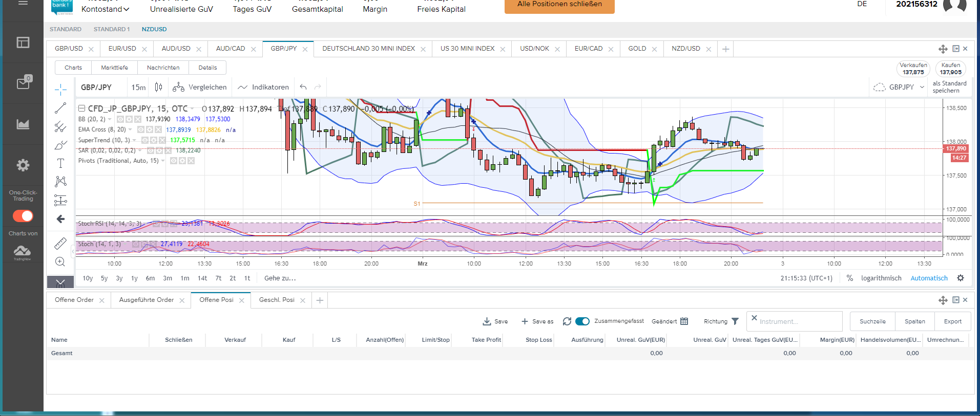Viewport: 980px width, 416px height.
Task: Select the brush drawing tool
Action: [60, 145]
